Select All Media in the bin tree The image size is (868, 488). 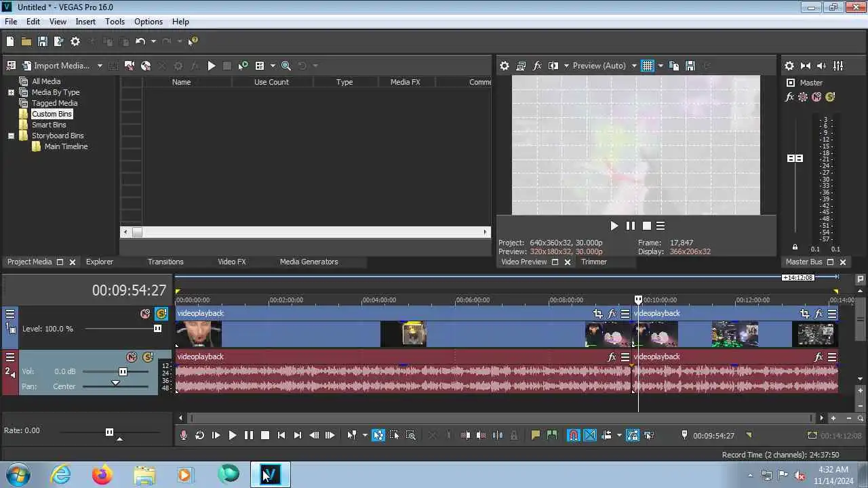46,81
